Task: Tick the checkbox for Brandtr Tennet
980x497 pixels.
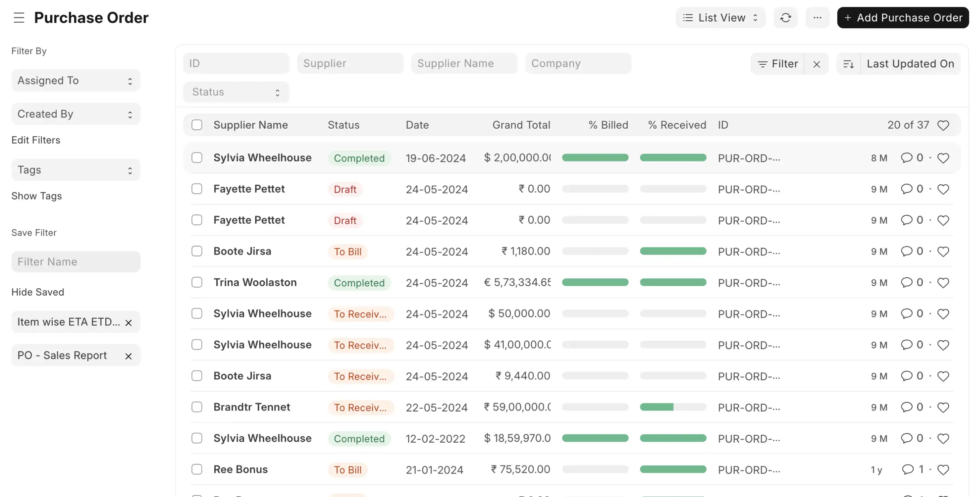Action: [x=197, y=407]
